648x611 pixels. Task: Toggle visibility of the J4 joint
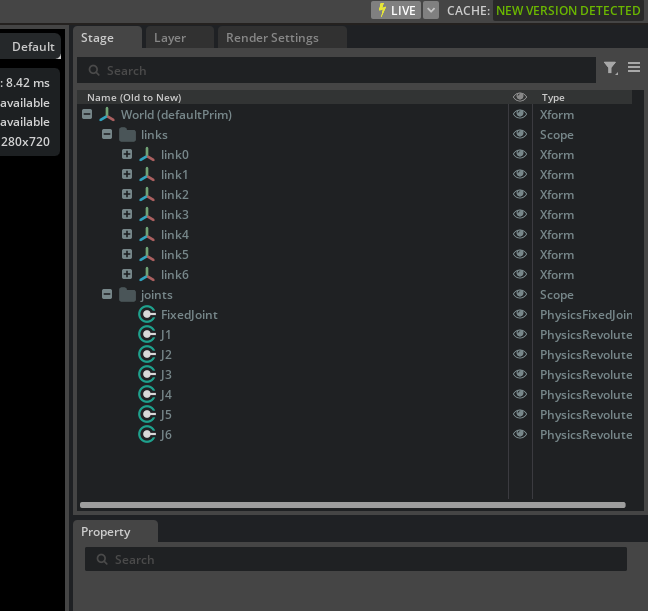pos(520,395)
